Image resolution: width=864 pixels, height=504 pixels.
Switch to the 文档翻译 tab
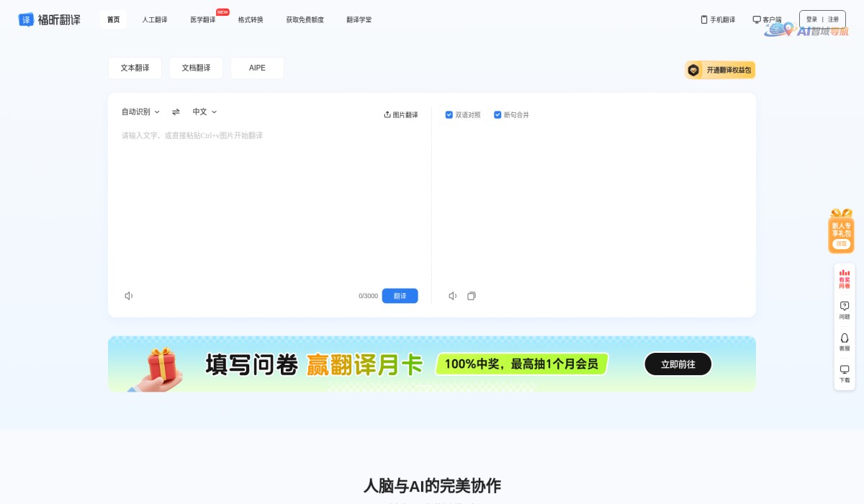196,68
